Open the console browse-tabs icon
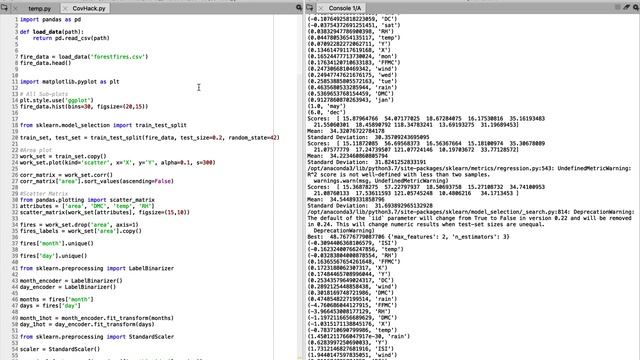 tap(309, 8)
